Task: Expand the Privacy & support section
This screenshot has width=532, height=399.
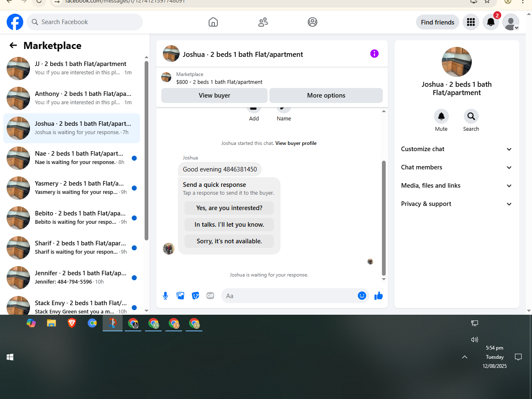Action: pyautogui.click(x=456, y=204)
